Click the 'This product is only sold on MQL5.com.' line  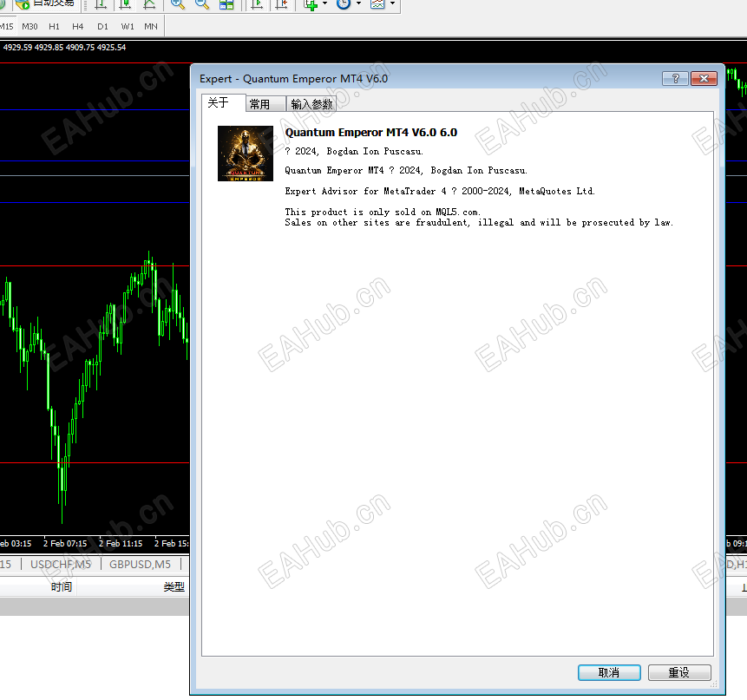[x=383, y=212]
